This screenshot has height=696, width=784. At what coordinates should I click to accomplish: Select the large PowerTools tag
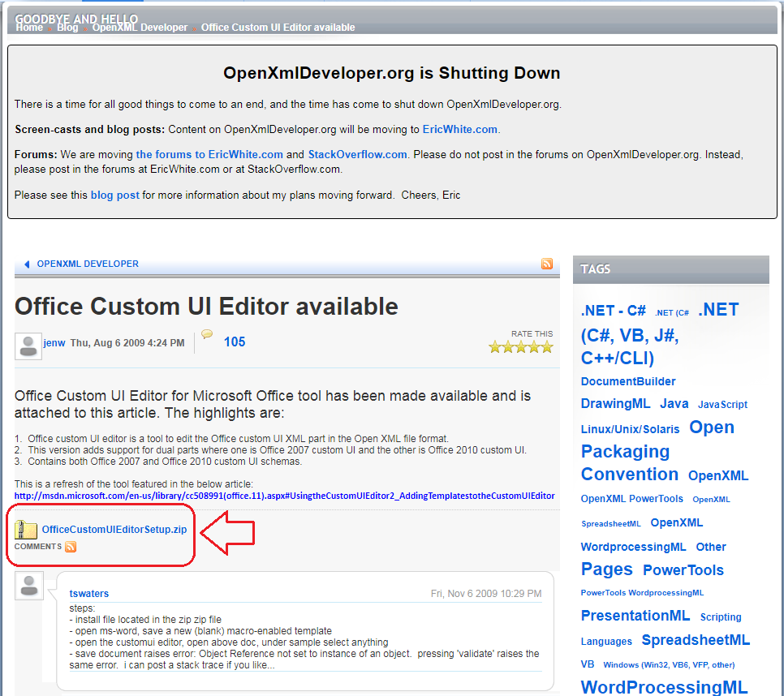pos(683,570)
